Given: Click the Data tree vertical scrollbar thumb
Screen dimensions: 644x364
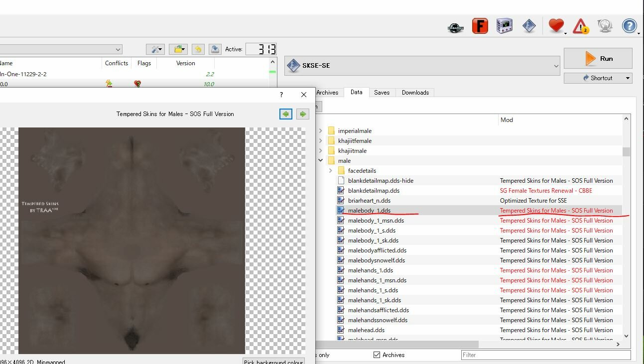Looking at the screenshot, I should pos(626,151).
